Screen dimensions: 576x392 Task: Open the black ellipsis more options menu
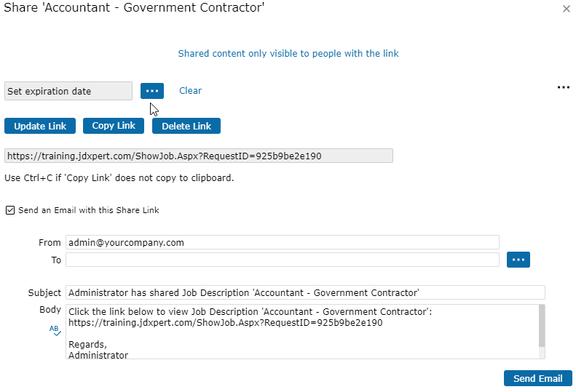pyautogui.click(x=563, y=87)
